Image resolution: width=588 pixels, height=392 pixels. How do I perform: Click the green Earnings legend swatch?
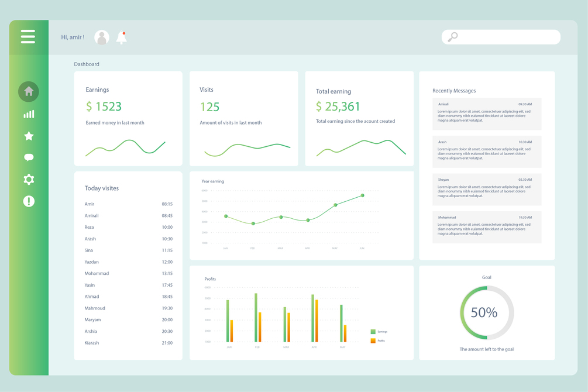(373, 332)
